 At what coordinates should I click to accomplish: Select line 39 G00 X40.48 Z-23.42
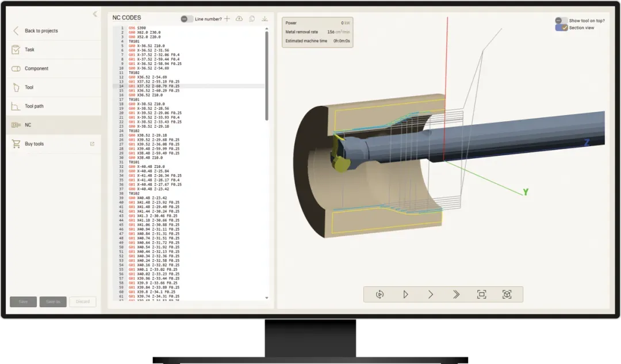148,198
